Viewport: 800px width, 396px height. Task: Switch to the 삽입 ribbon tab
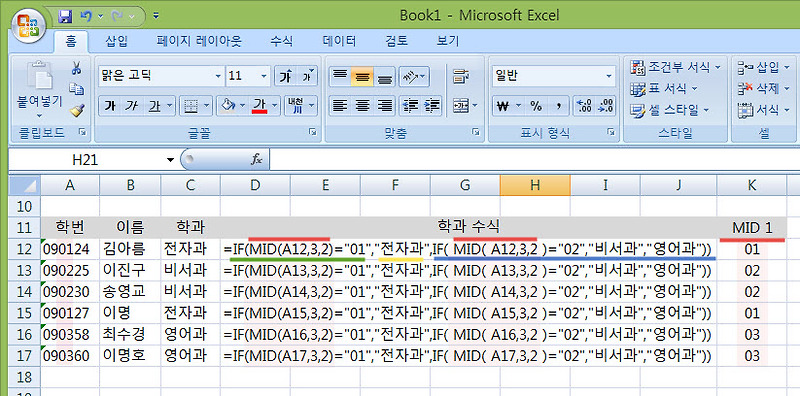(117, 41)
